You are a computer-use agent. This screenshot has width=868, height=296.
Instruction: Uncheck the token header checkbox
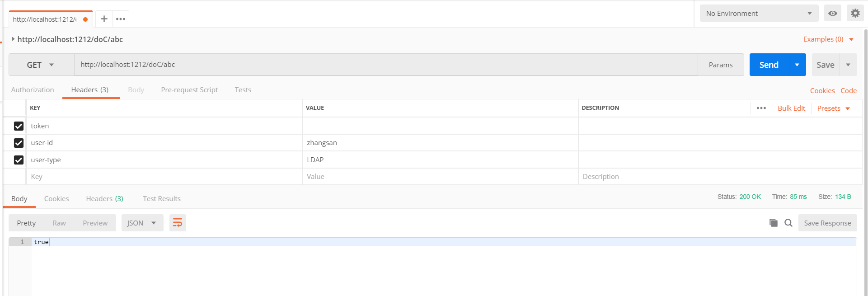[19, 126]
